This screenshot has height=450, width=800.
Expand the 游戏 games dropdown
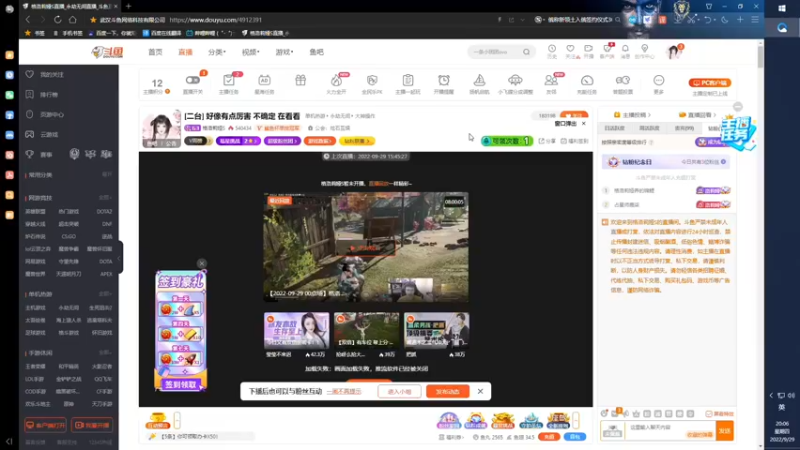284,52
